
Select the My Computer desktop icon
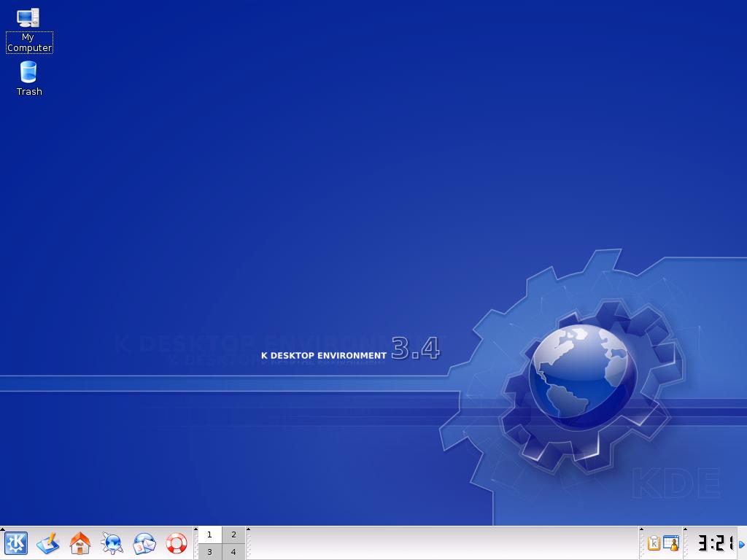tap(28, 30)
